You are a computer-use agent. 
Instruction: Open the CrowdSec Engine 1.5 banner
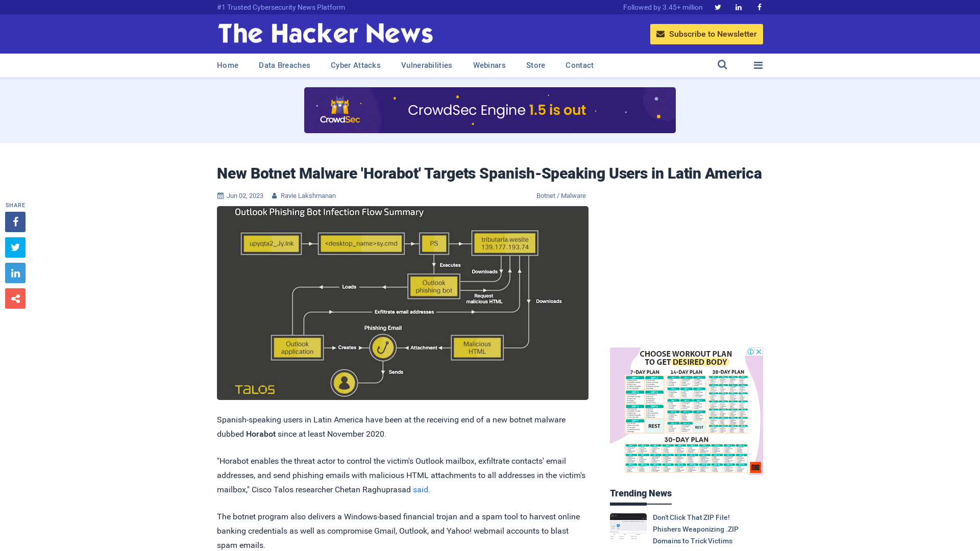(490, 110)
